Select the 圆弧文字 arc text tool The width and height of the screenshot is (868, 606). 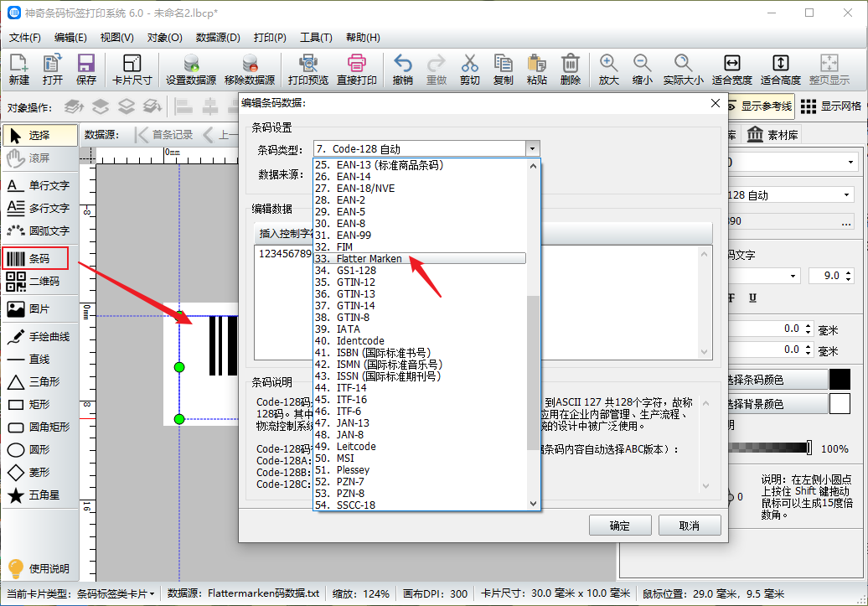pos(39,230)
